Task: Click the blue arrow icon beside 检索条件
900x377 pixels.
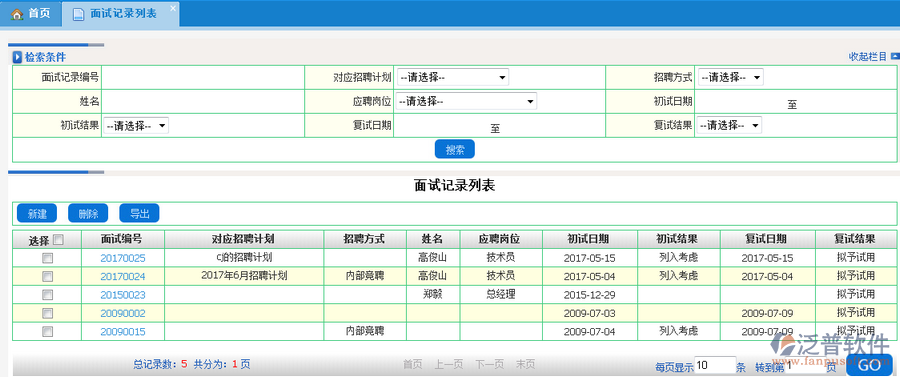Action: (x=17, y=57)
